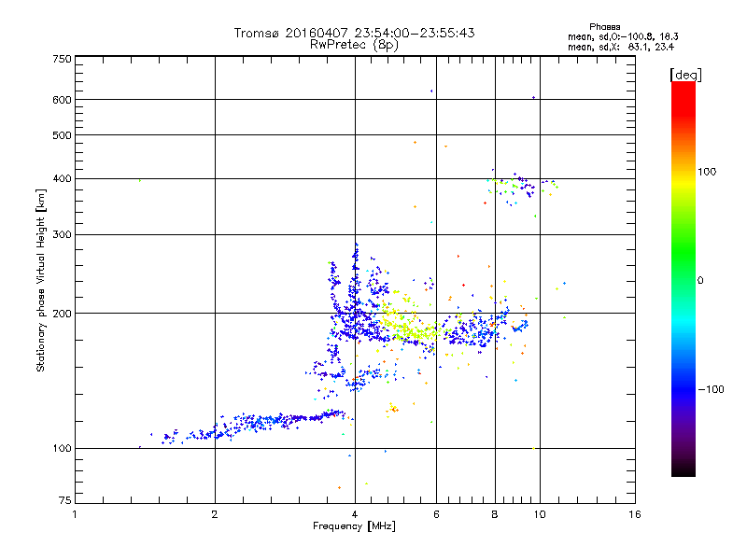Click the x-axis tick label '8'
747x560 pixels.
(495, 514)
